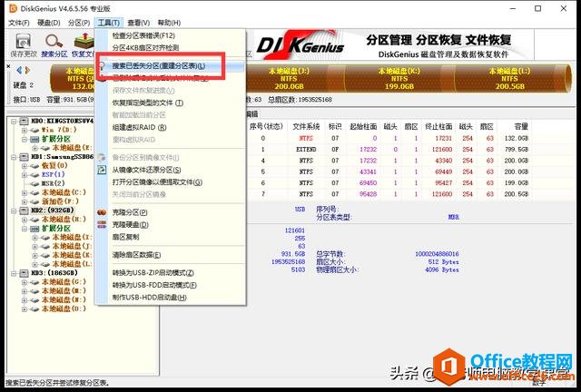Screen dimensions: 581x392
Task: Collapse the HD2:(932GB) tree node
Action: tap(14, 211)
